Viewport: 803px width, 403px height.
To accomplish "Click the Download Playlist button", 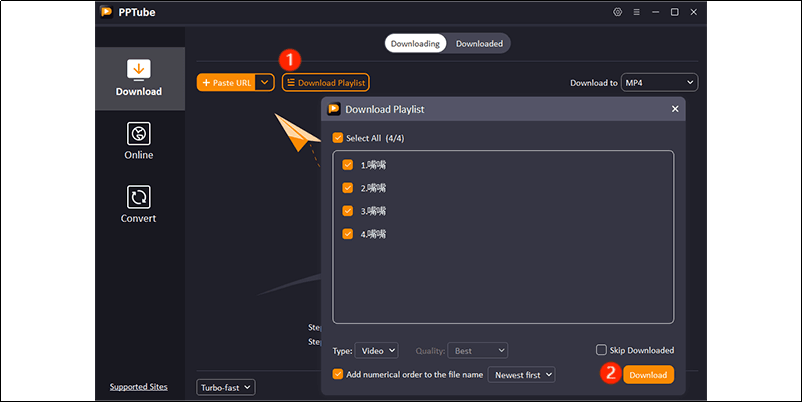I will pos(326,82).
